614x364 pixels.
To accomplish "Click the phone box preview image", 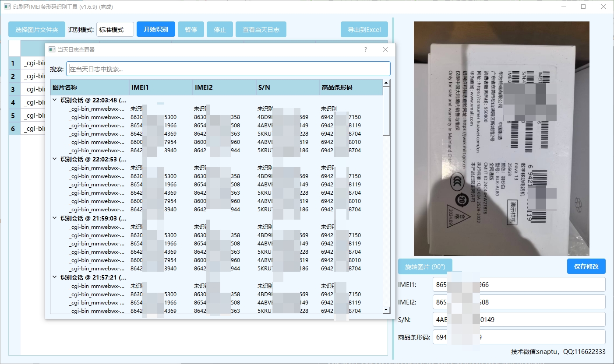I will pos(501,139).
